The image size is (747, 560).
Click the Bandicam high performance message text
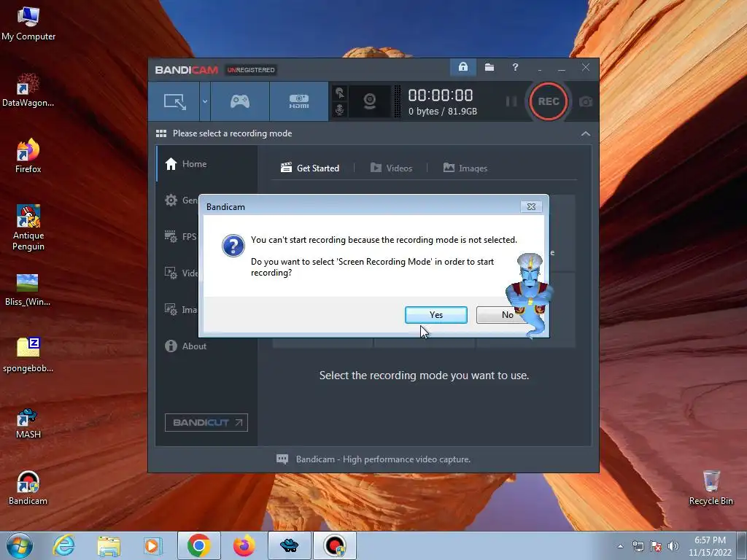tap(383, 459)
